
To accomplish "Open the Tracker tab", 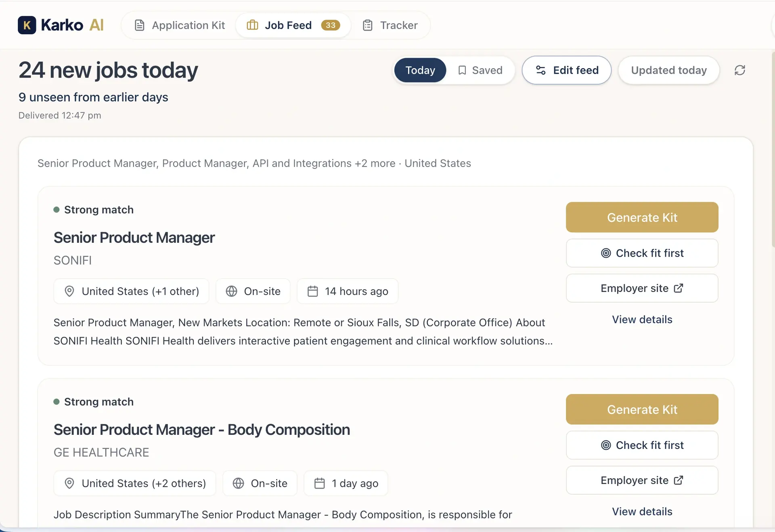I will [390, 25].
